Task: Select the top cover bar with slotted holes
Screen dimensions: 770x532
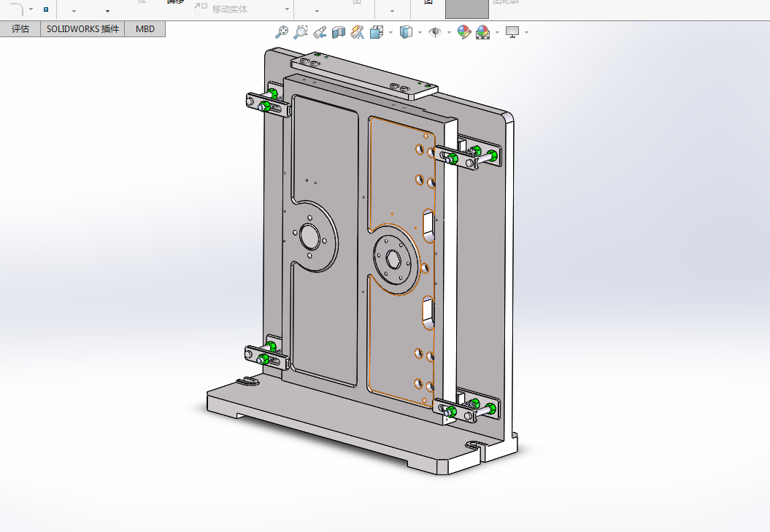Action: (x=363, y=77)
